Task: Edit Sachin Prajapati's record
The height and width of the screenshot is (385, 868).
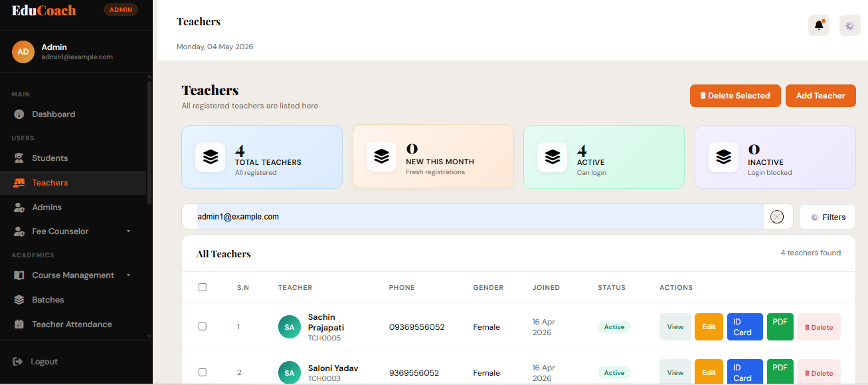Action: pyautogui.click(x=709, y=326)
